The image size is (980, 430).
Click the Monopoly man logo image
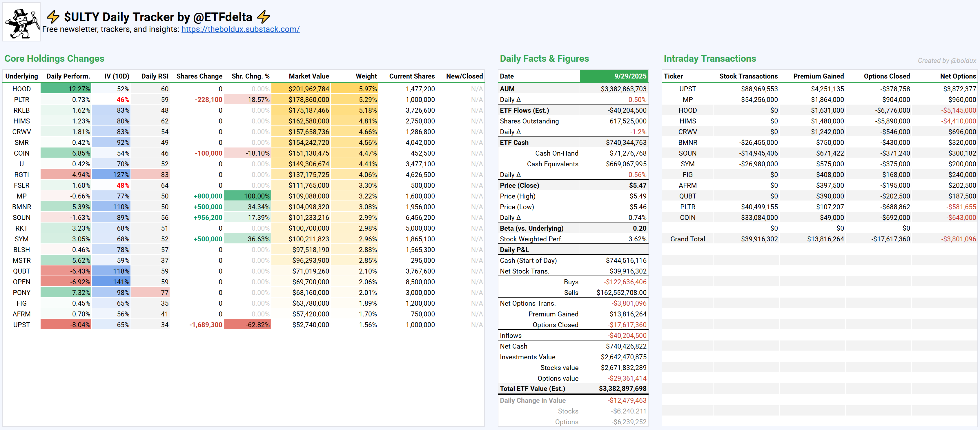coord(22,22)
